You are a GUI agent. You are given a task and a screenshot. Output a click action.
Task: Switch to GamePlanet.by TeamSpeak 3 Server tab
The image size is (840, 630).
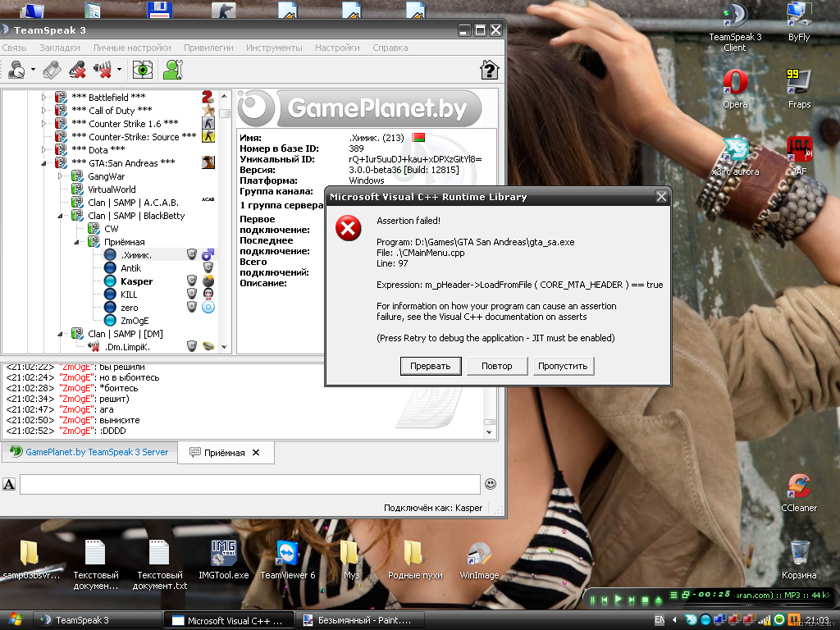(89, 452)
